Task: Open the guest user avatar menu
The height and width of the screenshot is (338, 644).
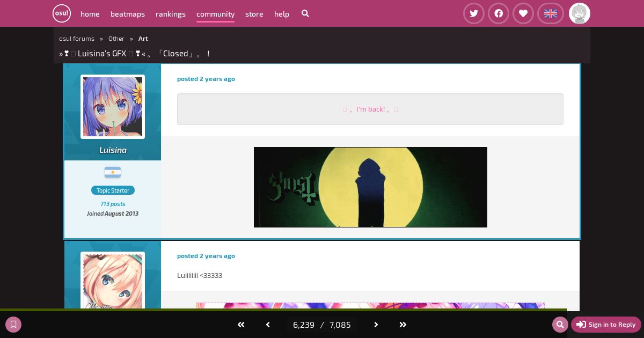Action: coord(580,13)
